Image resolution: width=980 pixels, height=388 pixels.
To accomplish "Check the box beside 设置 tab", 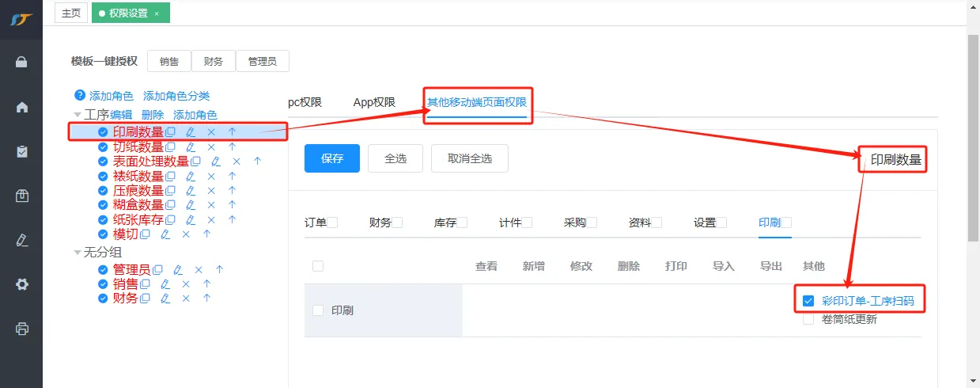I will point(722,223).
